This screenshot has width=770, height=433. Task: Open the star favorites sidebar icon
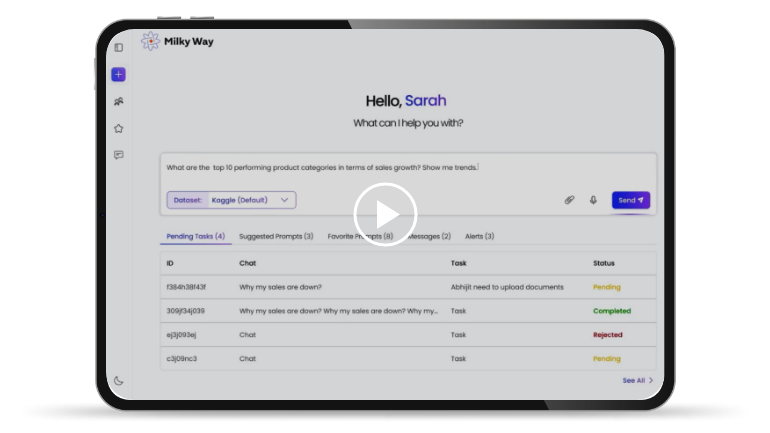pyautogui.click(x=118, y=128)
